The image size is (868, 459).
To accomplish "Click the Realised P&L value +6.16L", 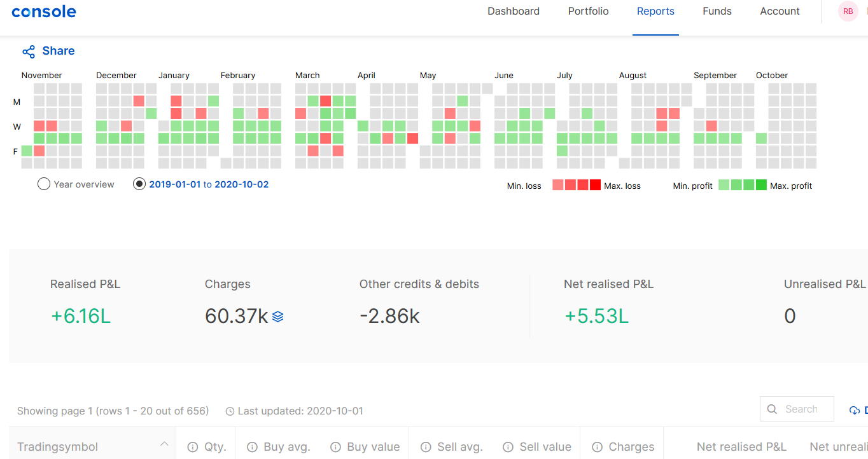I will 81,316.
